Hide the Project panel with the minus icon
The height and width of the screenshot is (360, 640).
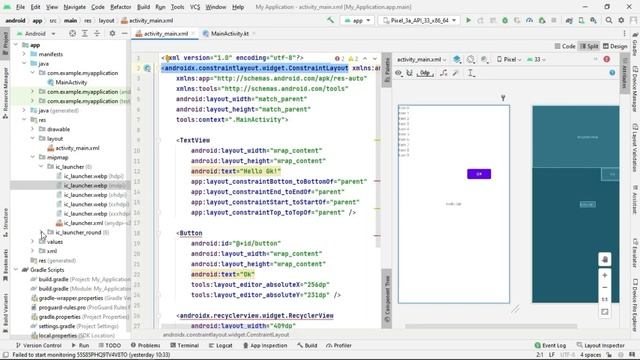pyautogui.click(x=124, y=33)
